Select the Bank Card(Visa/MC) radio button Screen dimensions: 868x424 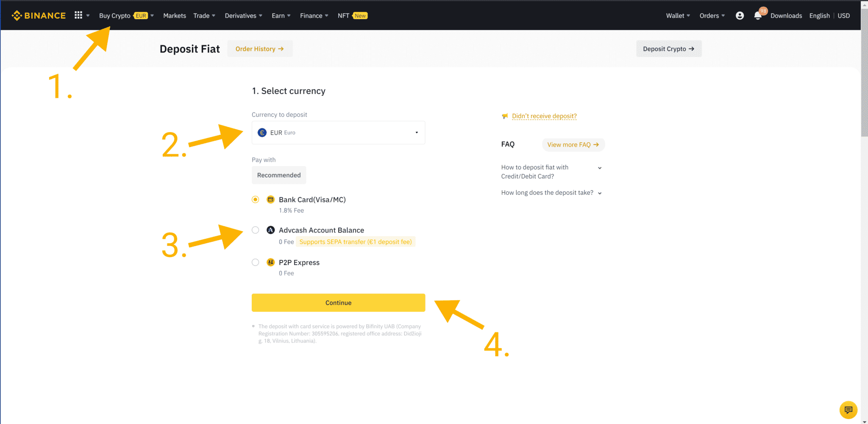pos(255,200)
